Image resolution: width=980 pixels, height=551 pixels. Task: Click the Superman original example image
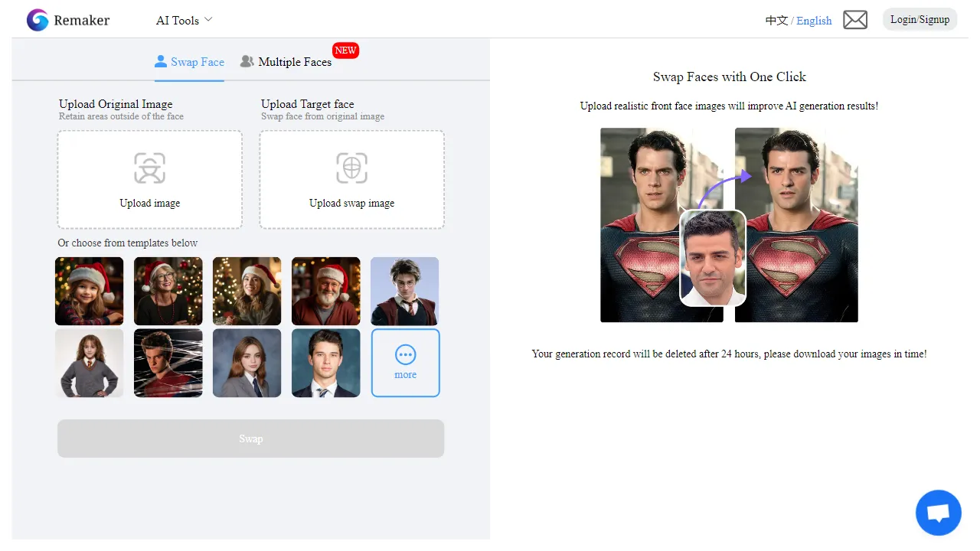[x=661, y=225]
